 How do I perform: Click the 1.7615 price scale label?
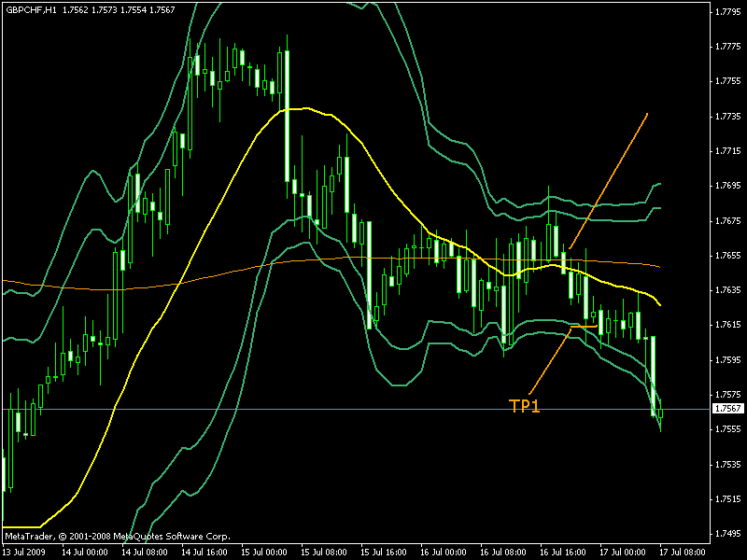point(728,325)
